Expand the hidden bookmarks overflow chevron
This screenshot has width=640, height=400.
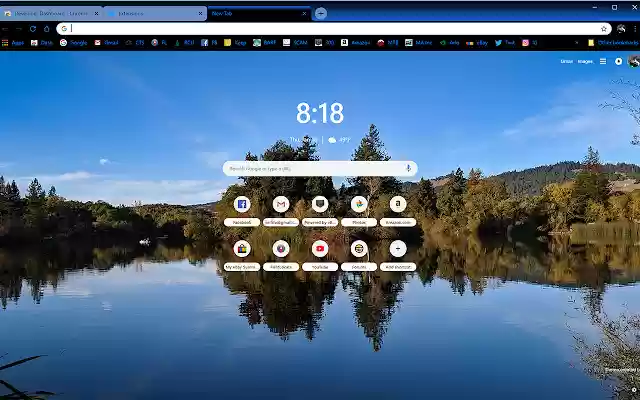coord(576,43)
